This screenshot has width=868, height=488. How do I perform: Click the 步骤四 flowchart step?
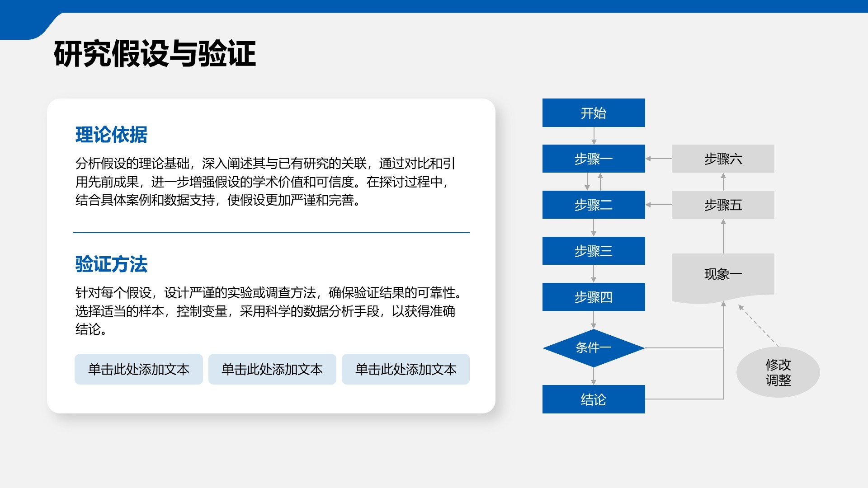[x=593, y=297]
